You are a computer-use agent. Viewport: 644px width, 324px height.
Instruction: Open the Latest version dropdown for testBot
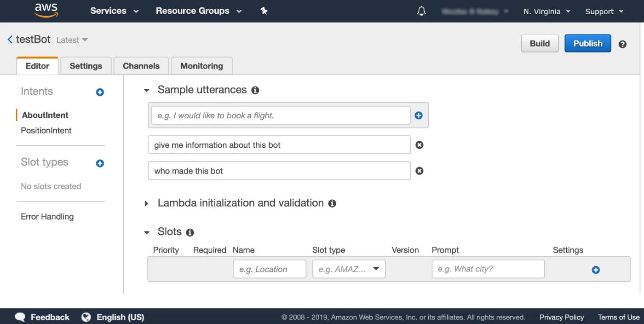pyautogui.click(x=71, y=40)
